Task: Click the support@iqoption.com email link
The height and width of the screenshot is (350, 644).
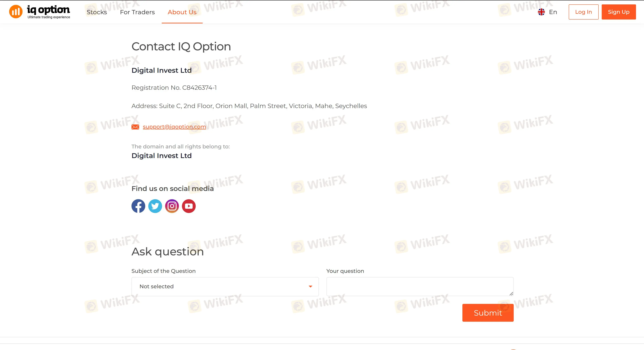Action: click(x=174, y=126)
